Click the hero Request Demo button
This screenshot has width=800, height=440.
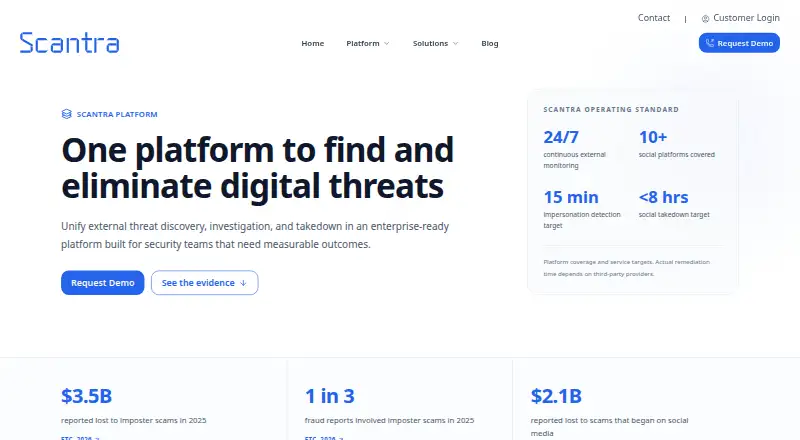(103, 283)
